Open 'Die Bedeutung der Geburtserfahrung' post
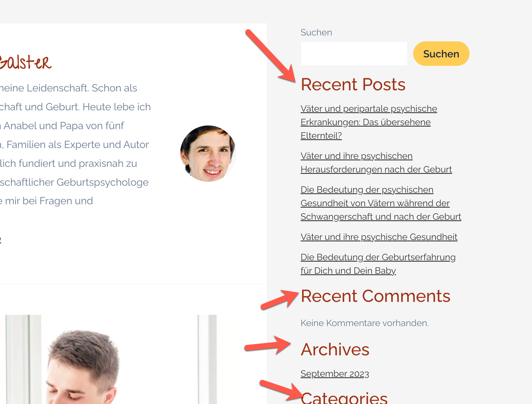The image size is (532, 404). [378, 264]
